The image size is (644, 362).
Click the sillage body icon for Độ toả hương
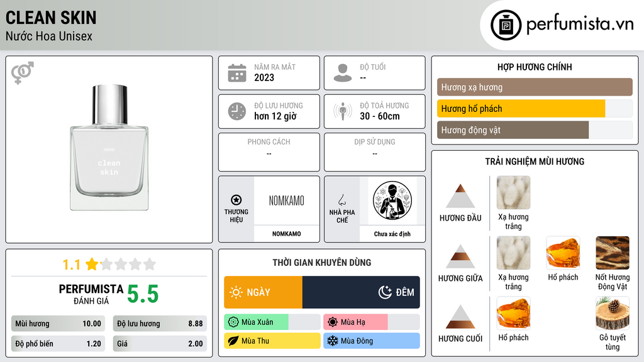343,111
